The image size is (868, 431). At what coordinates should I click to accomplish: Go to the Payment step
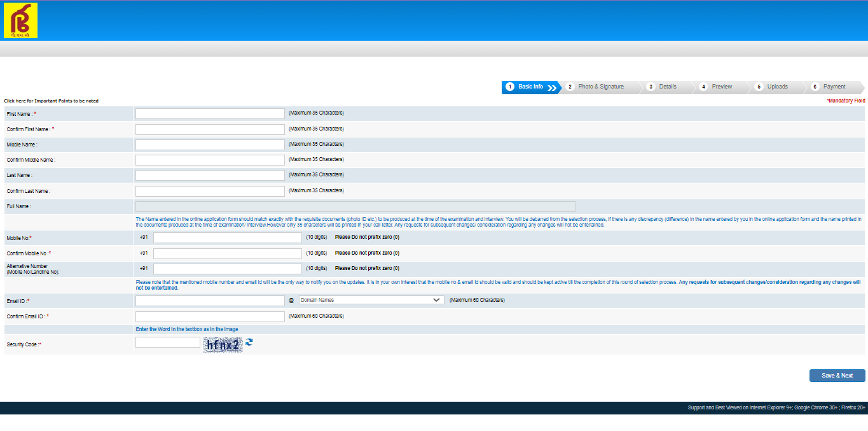coord(834,87)
